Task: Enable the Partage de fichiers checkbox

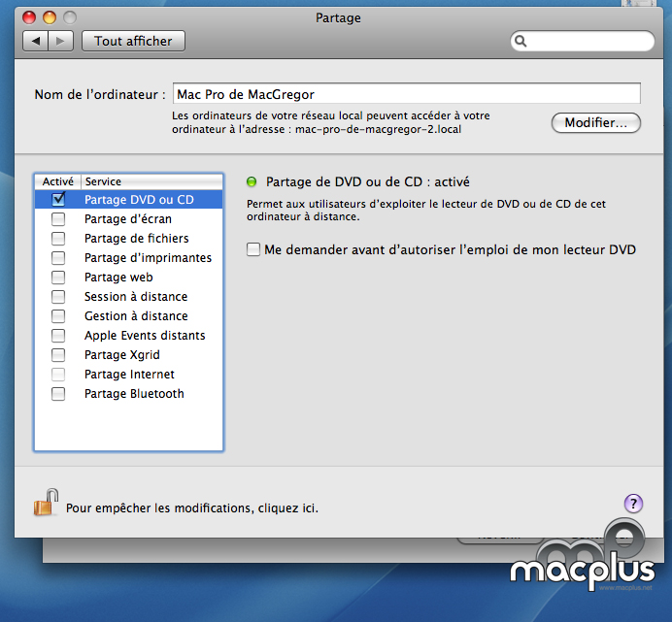Action: click(x=58, y=238)
